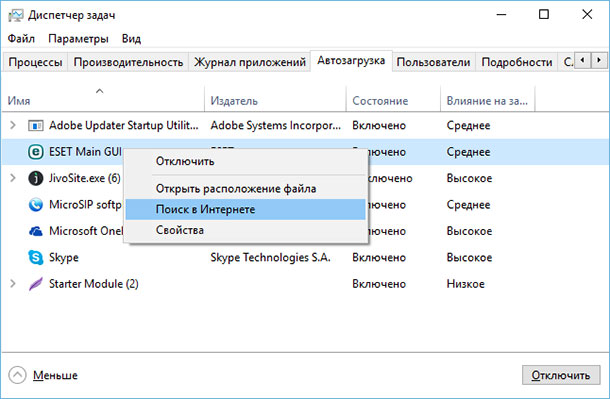Choose Свойства in the context menu
The image size is (610, 399).
(x=245, y=230)
